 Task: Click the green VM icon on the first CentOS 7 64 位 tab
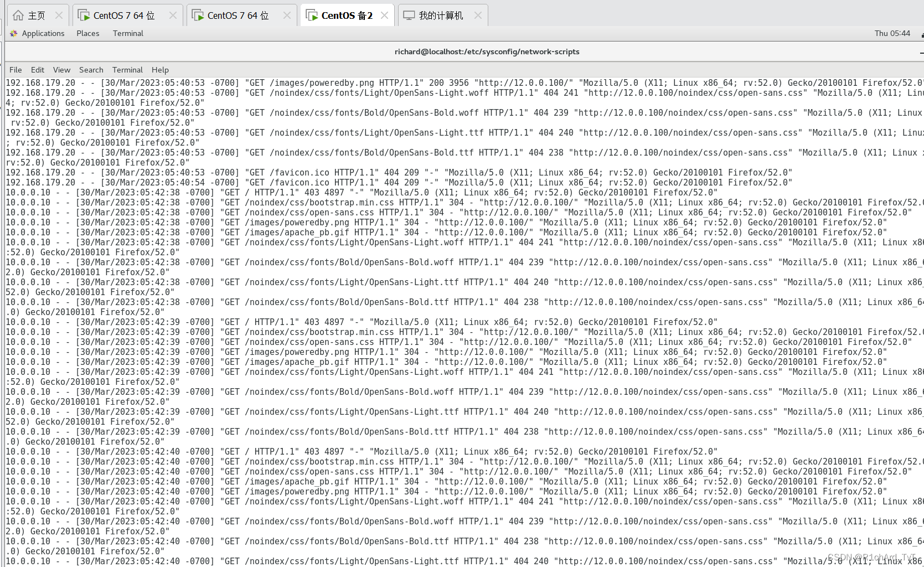point(83,15)
